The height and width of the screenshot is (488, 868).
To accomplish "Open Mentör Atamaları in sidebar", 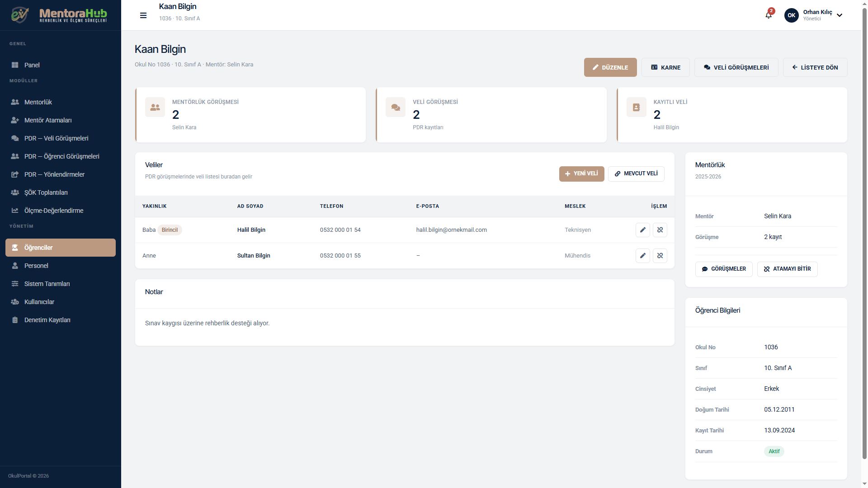I will tap(61, 120).
